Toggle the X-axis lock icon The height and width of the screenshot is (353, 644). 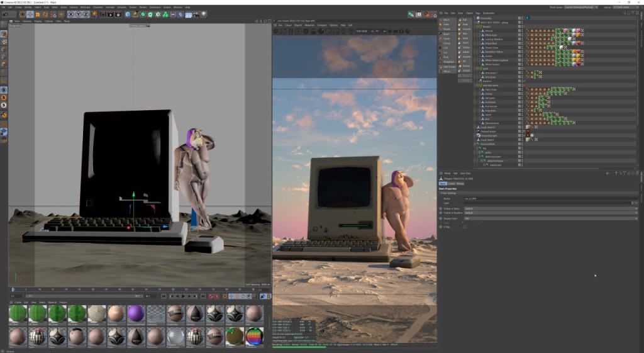click(70, 14)
